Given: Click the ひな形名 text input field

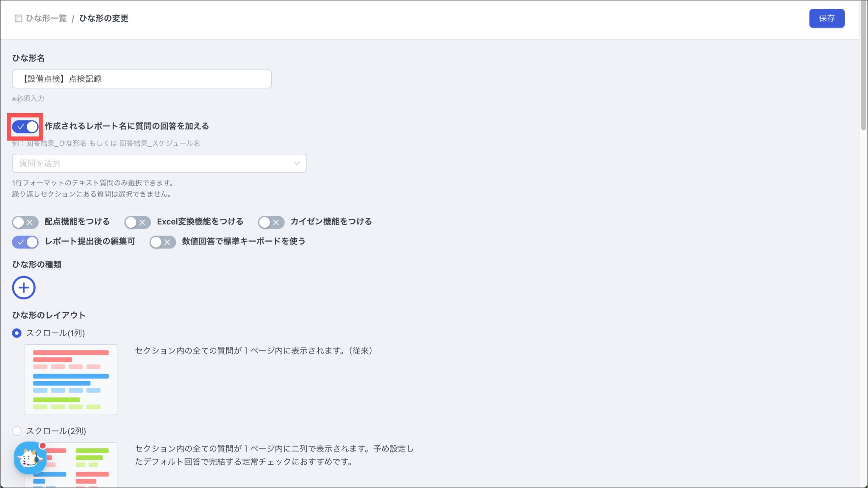Looking at the screenshot, I should pos(142,79).
